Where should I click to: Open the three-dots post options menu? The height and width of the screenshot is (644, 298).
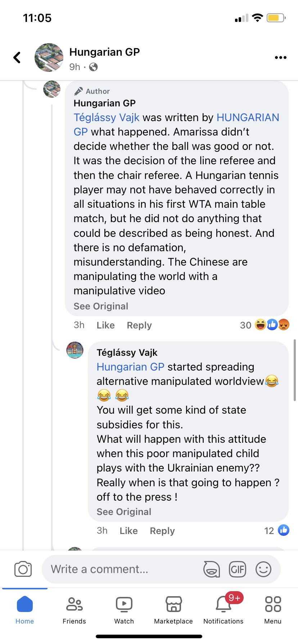[x=280, y=57]
